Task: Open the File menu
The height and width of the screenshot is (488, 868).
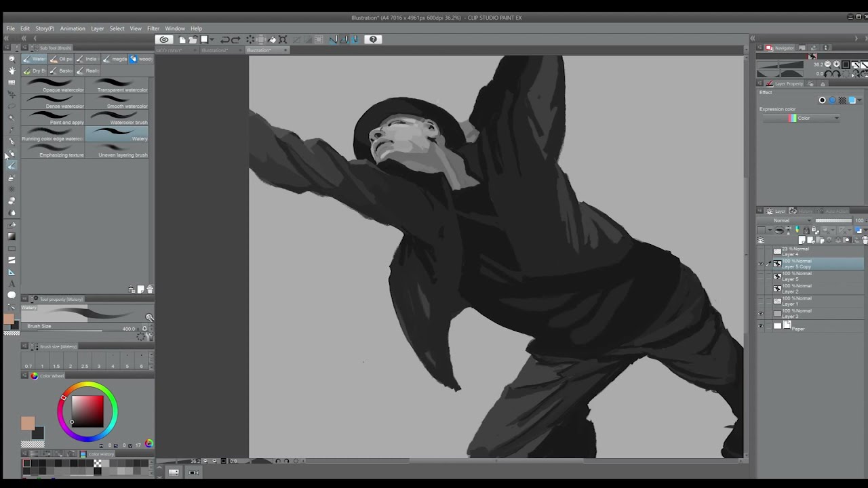Action: (11, 28)
